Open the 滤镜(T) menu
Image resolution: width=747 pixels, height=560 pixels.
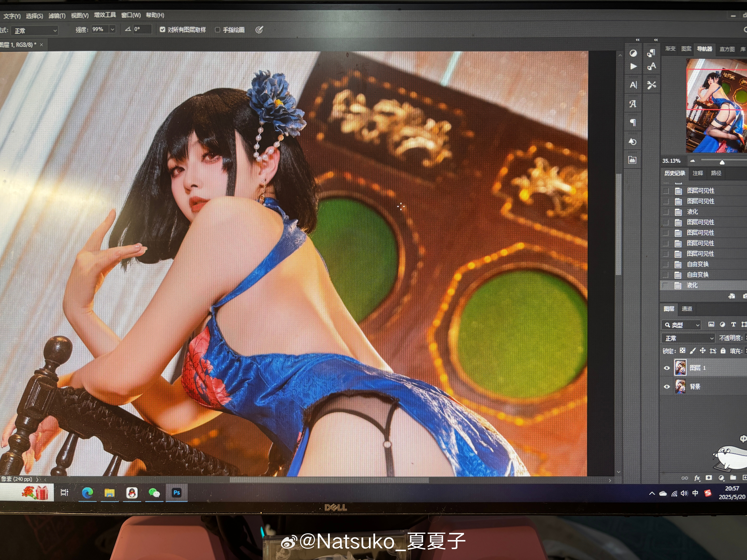57,16
